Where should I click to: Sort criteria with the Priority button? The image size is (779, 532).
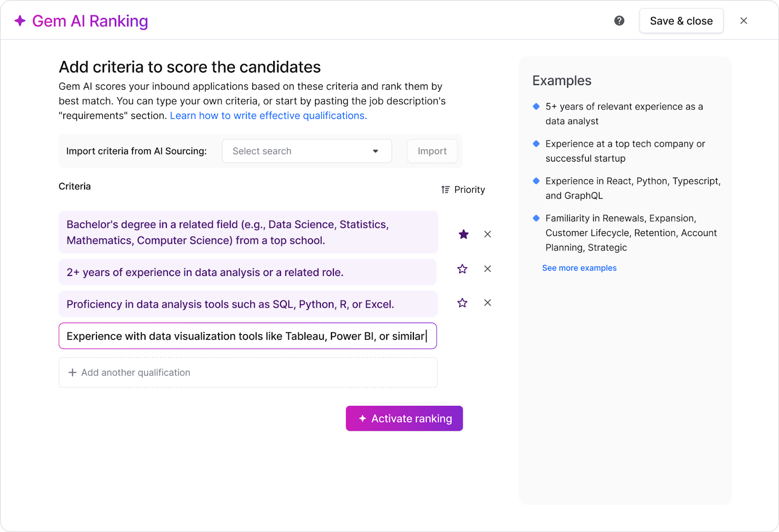(463, 190)
